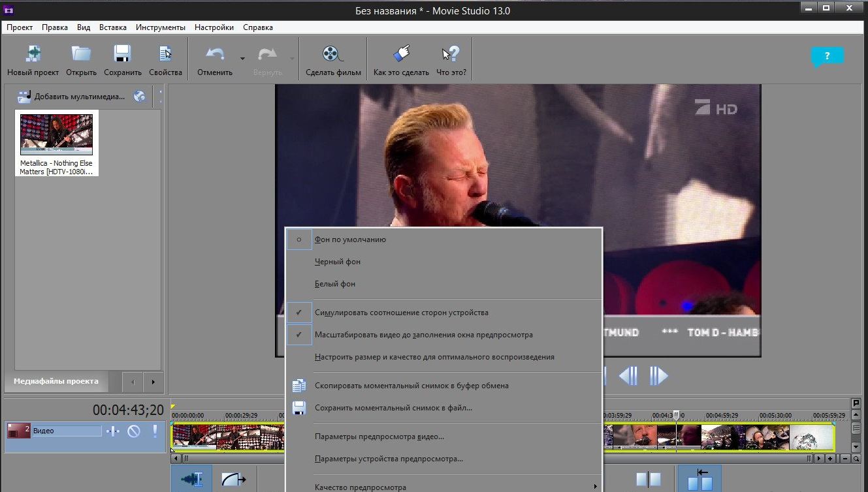Expand the Вернуть redo history dropdown arrow
This screenshot has height=492, width=868.
pyautogui.click(x=292, y=59)
